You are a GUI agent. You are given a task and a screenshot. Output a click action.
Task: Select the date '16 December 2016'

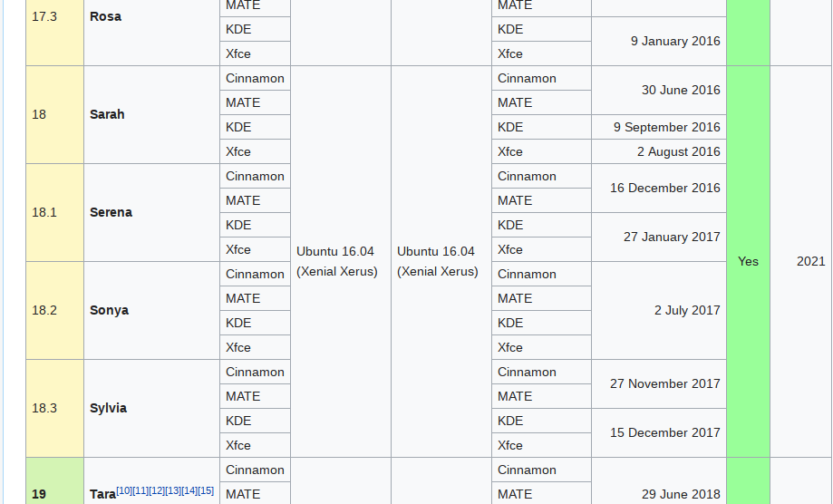tap(664, 188)
